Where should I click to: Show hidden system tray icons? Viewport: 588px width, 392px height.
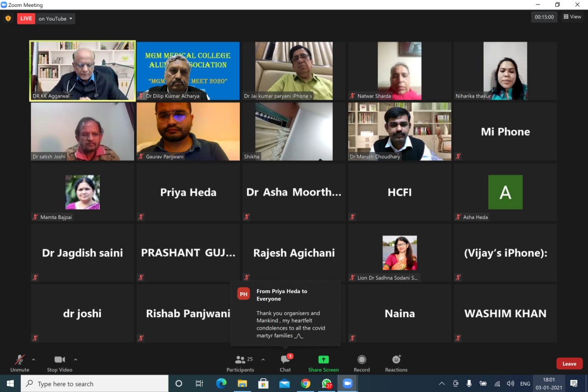pyautogui.click(x=442, y=384)
